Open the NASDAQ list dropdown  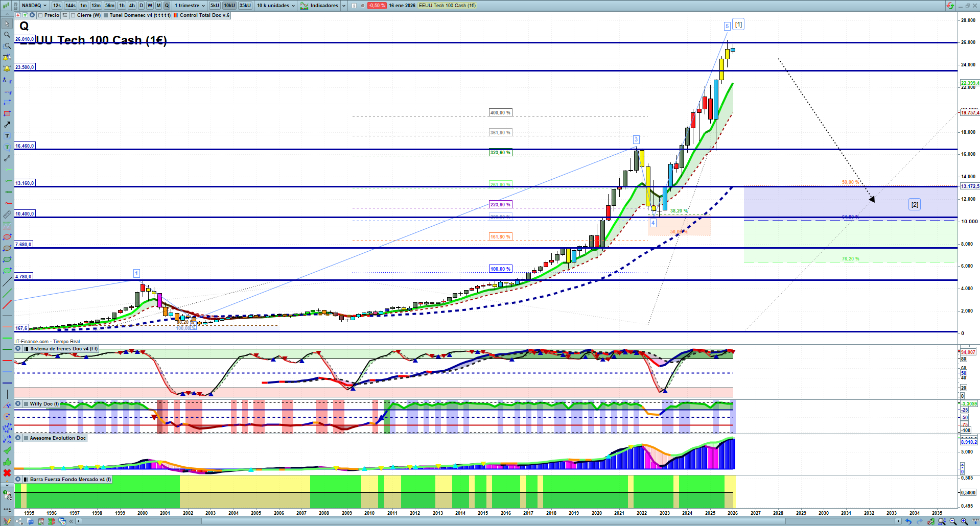34,6
